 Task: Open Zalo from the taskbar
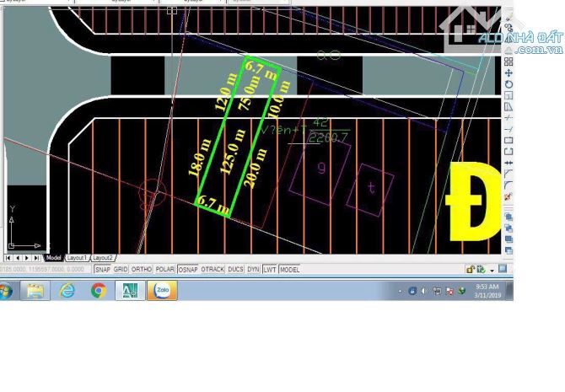(162, 291)
